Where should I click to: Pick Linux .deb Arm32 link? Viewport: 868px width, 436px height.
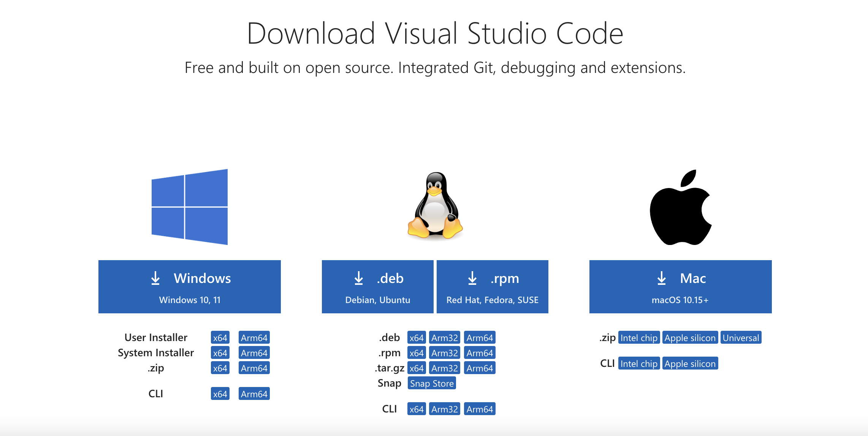point(444,338)
